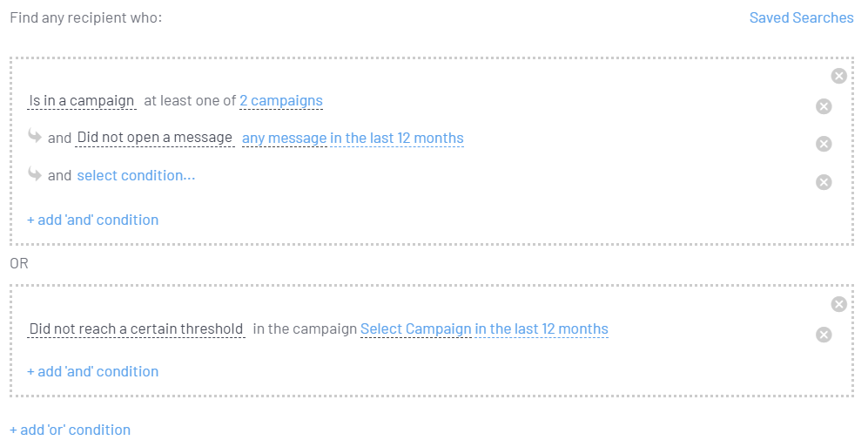This screenshot has width=868, height=447.
Task: Remove the second OR condition group
Action: pyautogui.click(x=838, y=304)
